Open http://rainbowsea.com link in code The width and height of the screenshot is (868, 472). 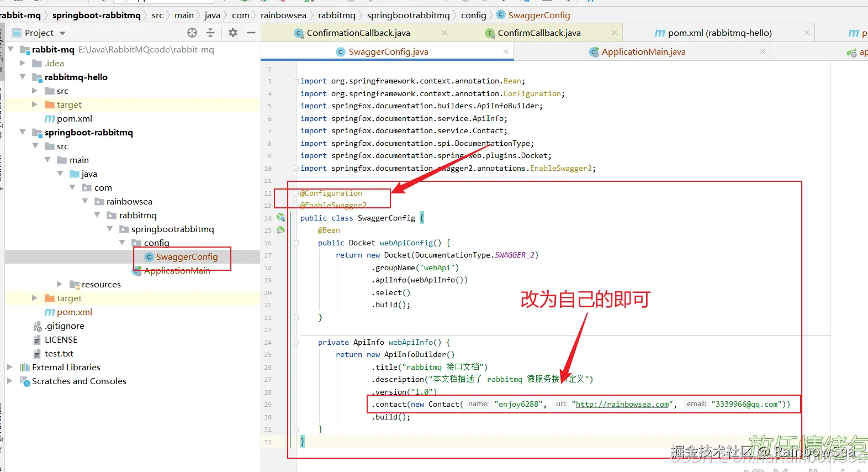623,404
